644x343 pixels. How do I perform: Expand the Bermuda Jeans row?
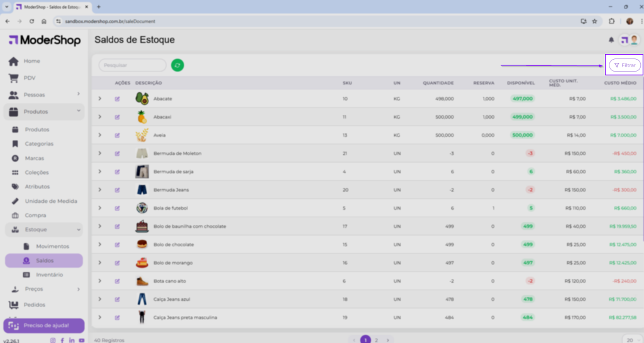click(x=99, y=190)
